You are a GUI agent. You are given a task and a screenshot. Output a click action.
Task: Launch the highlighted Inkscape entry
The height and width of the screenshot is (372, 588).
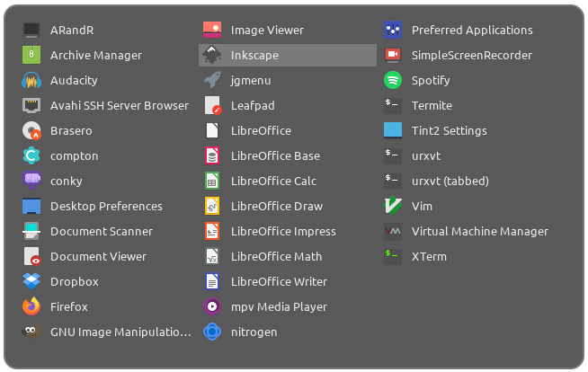coord(288,55)
